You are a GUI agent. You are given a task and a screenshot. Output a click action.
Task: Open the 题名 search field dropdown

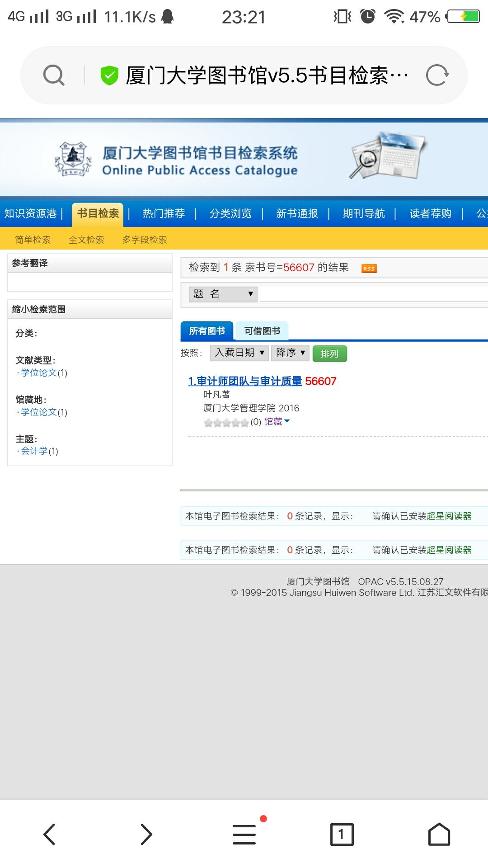(223, 294)
